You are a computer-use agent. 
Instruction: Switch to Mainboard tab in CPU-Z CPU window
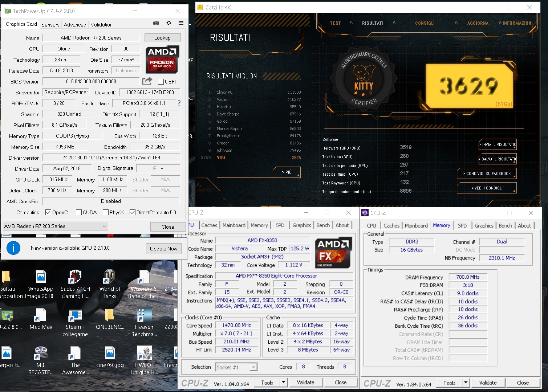point(234,225)
